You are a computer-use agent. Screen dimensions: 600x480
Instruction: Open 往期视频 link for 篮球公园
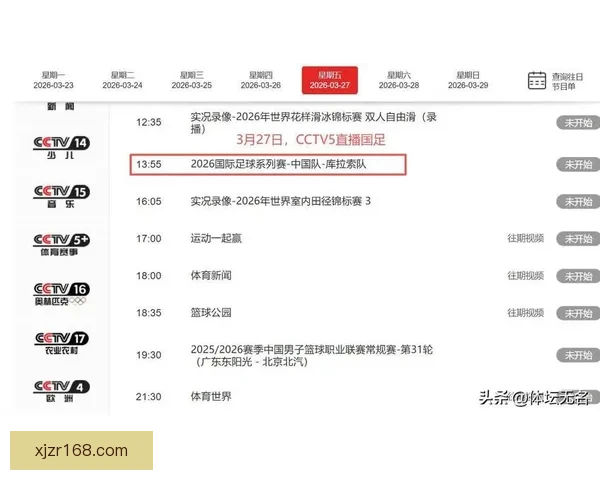click(525, 313)
